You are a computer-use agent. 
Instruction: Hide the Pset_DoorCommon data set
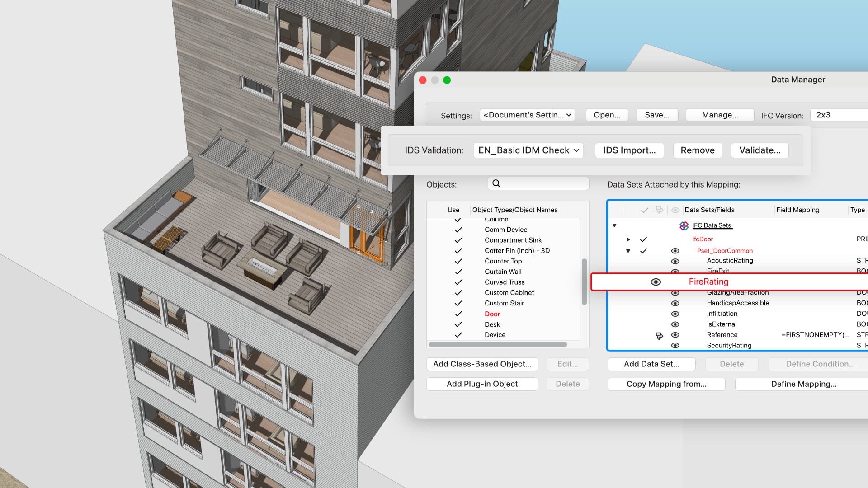click(675, 251)
